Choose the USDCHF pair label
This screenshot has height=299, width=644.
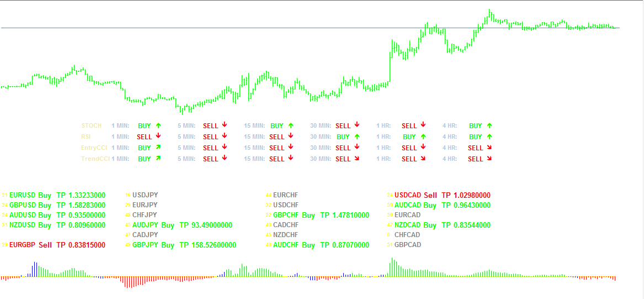coord(286,205)
